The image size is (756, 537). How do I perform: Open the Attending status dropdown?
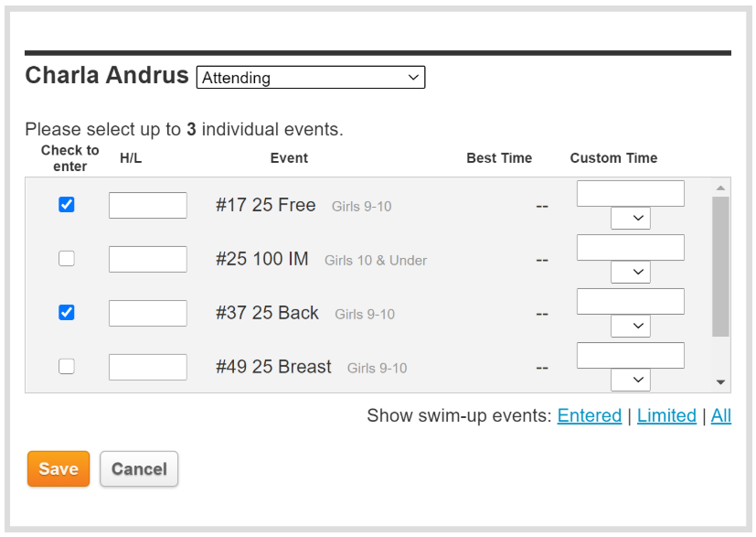click(x=311, y=78)
